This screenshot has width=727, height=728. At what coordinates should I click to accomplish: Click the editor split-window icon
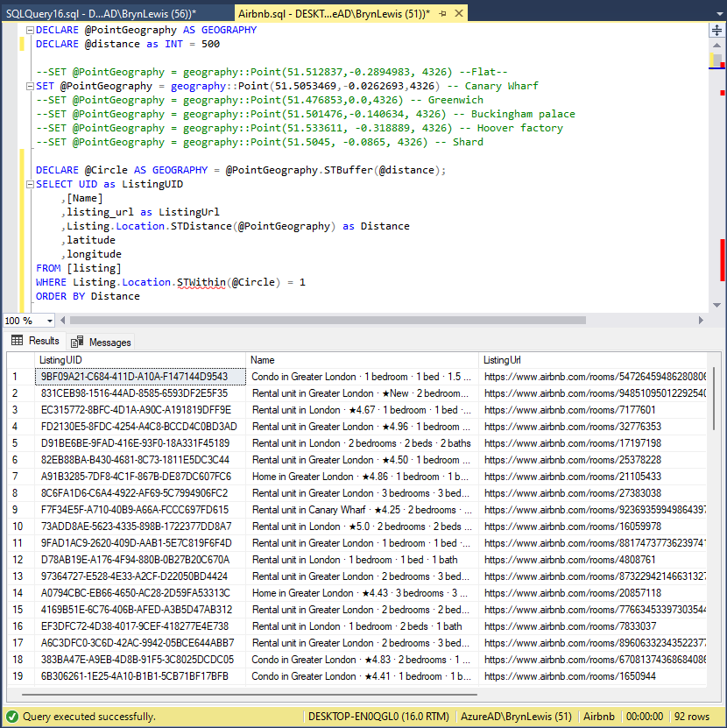(x=716, y=31)
